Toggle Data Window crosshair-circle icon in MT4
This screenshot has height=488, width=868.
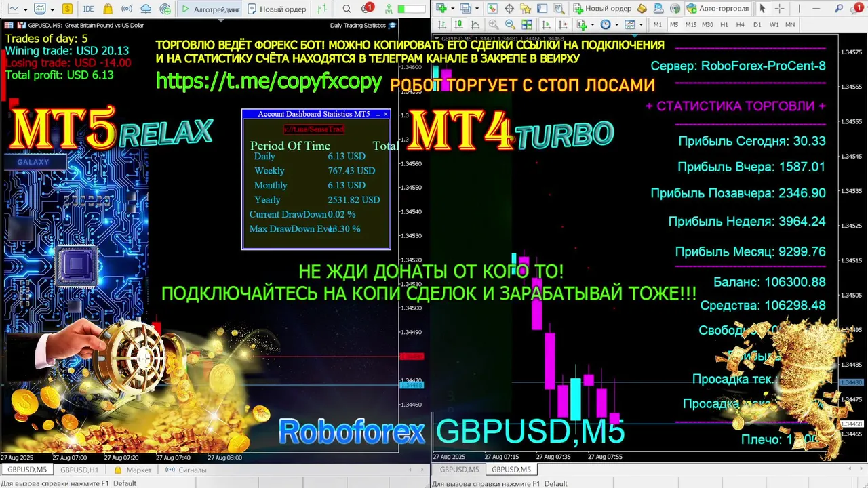pyautogui.click(x=509, y=9)
